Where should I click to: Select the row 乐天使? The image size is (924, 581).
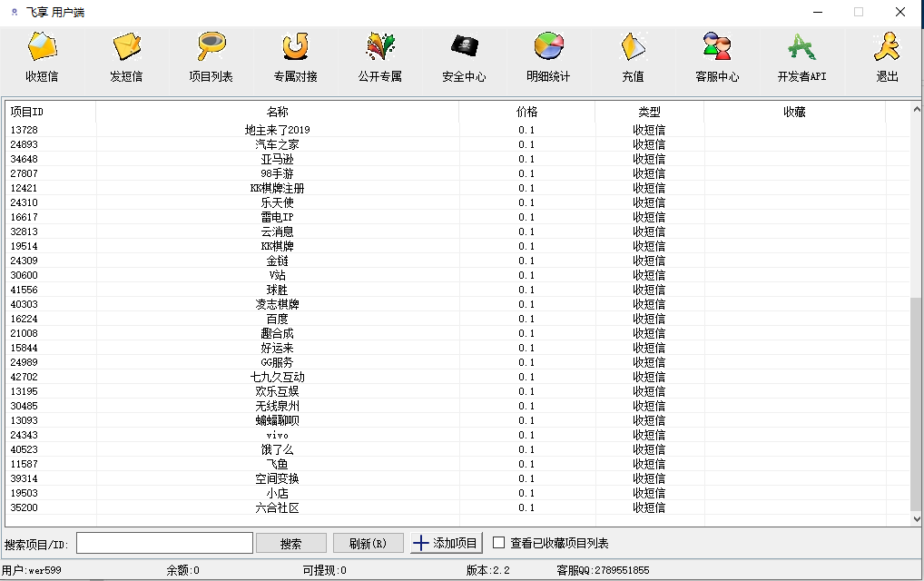click(457, 202)
